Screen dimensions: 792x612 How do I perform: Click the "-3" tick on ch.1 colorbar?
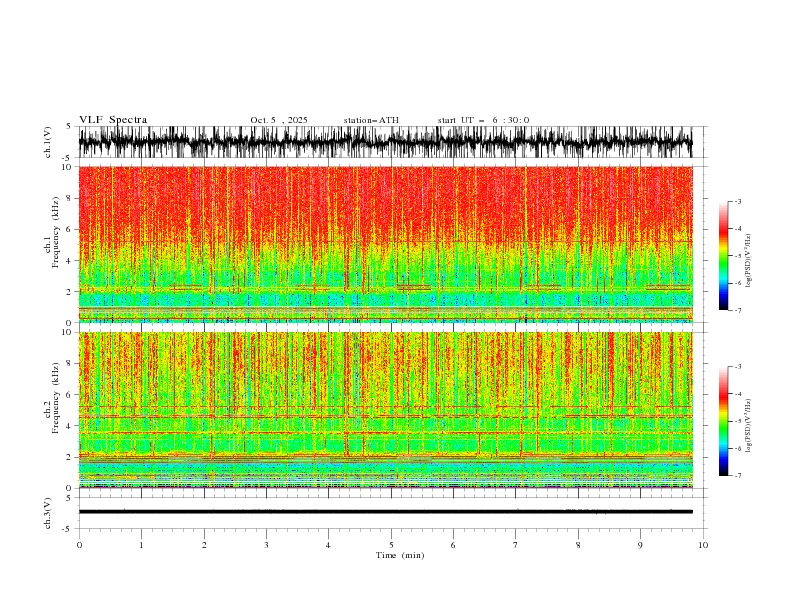click(x=738, y=201)
